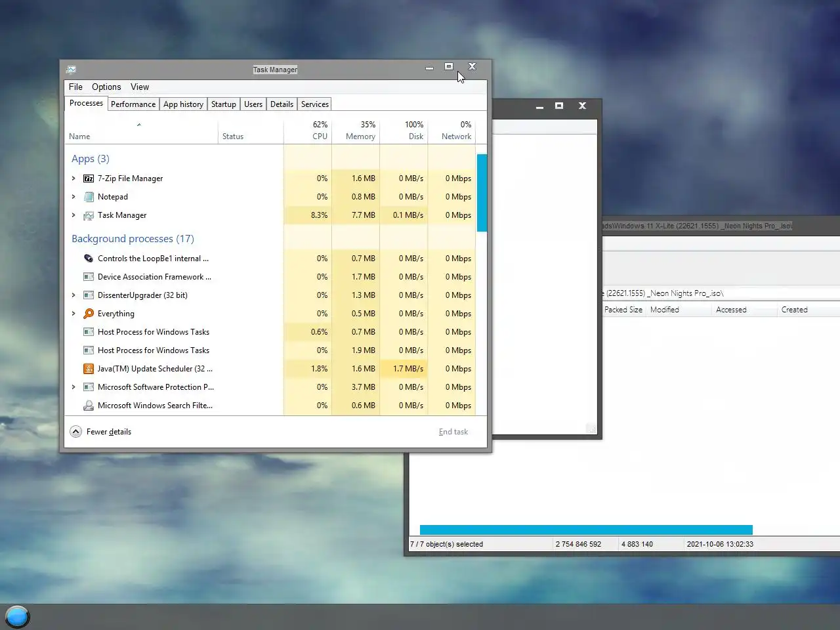
Task: Click the 7-Zip File Manager process icon
Action: click(x=89, y=178)
